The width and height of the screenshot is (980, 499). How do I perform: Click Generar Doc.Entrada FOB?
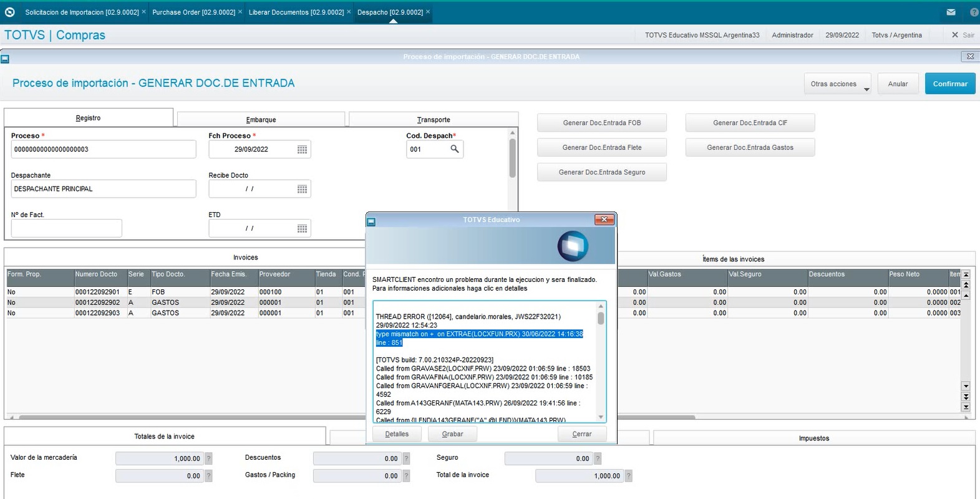602,123
